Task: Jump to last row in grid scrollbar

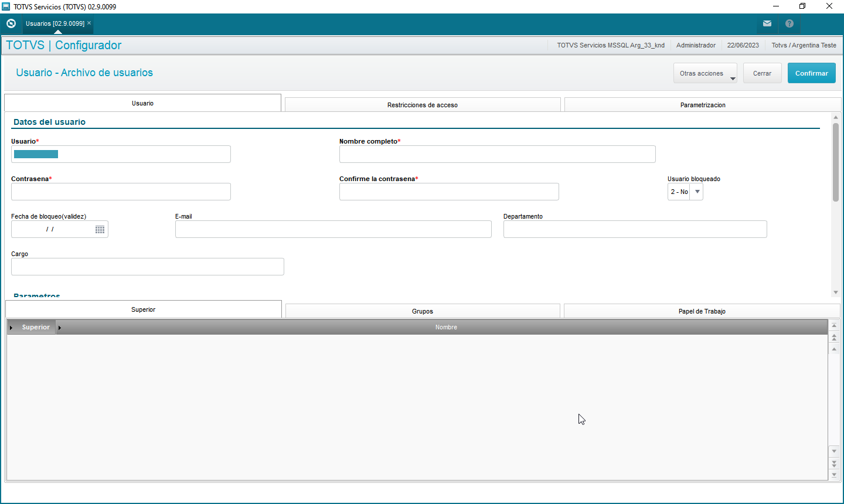Action: coord(834,475)
